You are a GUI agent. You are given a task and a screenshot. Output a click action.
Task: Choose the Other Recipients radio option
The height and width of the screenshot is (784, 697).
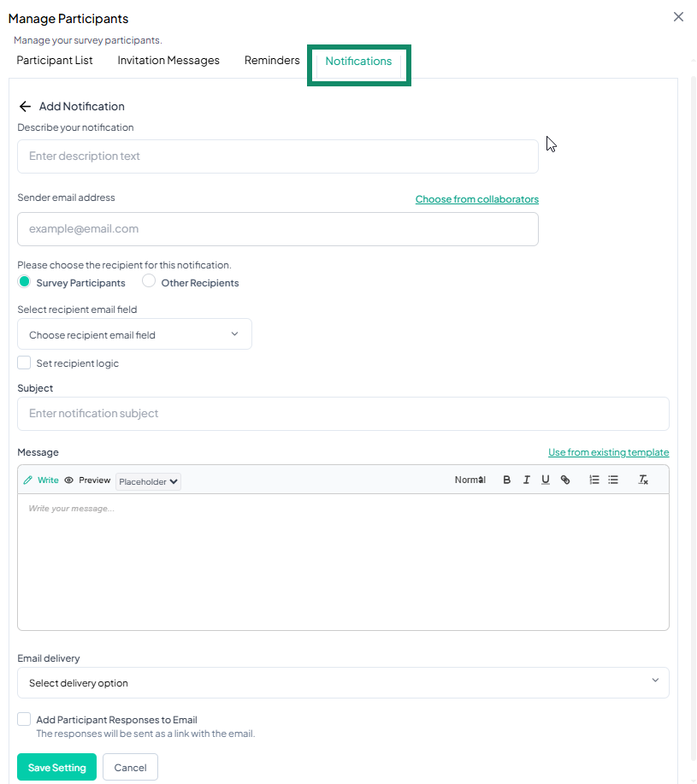[149, 282]
